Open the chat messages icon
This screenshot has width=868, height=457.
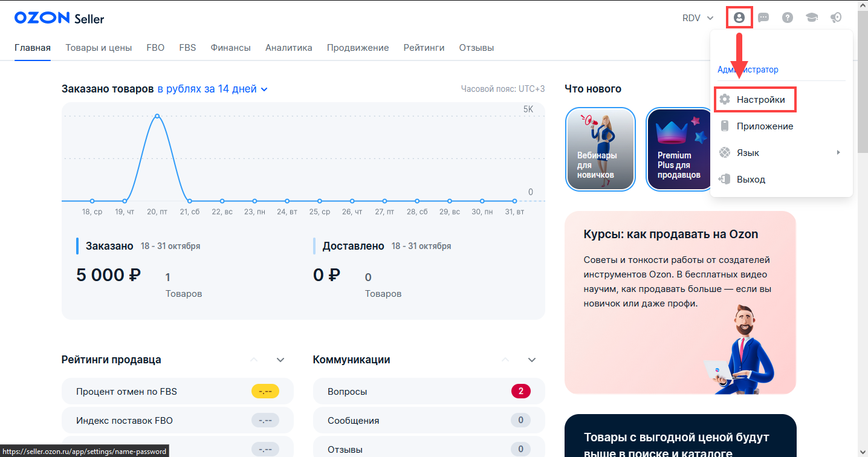(763, 18)
